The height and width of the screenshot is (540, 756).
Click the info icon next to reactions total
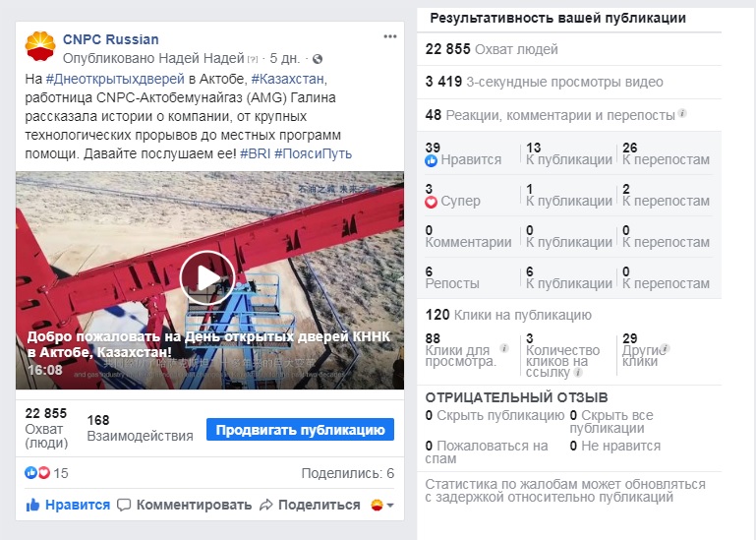point(681,113)
